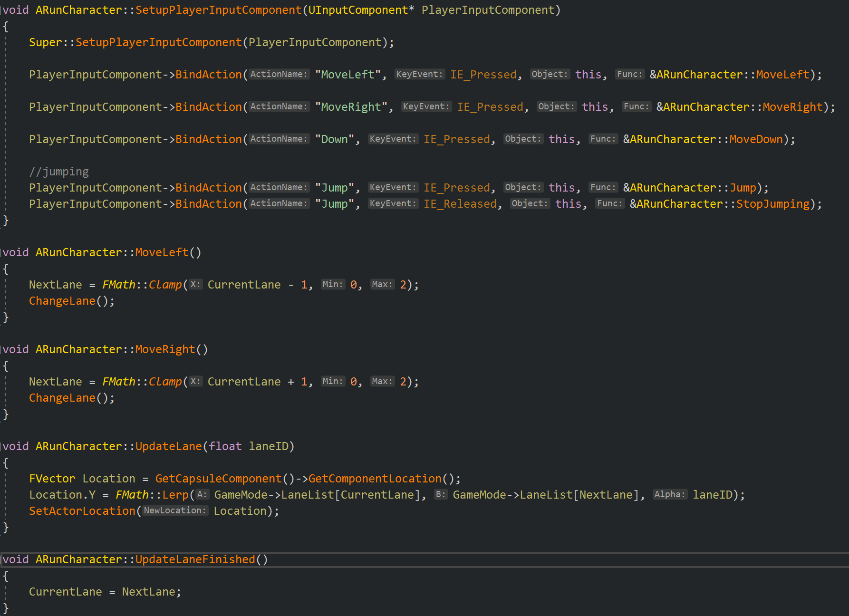
Task: Select the "MoveLeft" string literal
Action: (x=348, y=75)
